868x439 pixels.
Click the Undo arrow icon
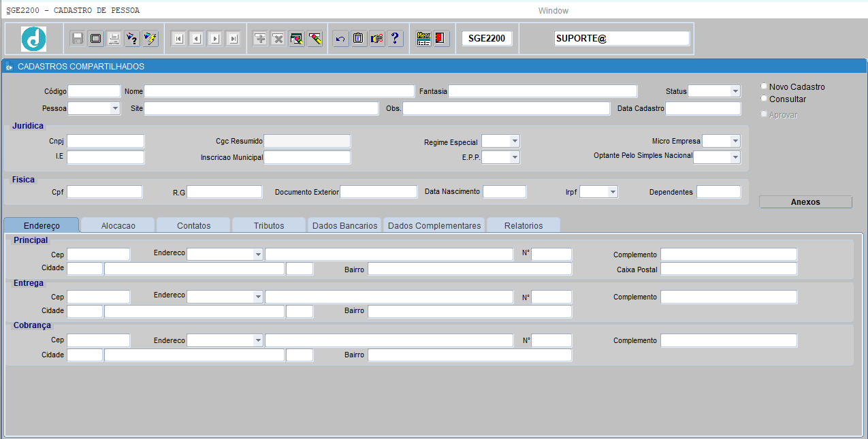pyautogui.click(x=340, y=39)
